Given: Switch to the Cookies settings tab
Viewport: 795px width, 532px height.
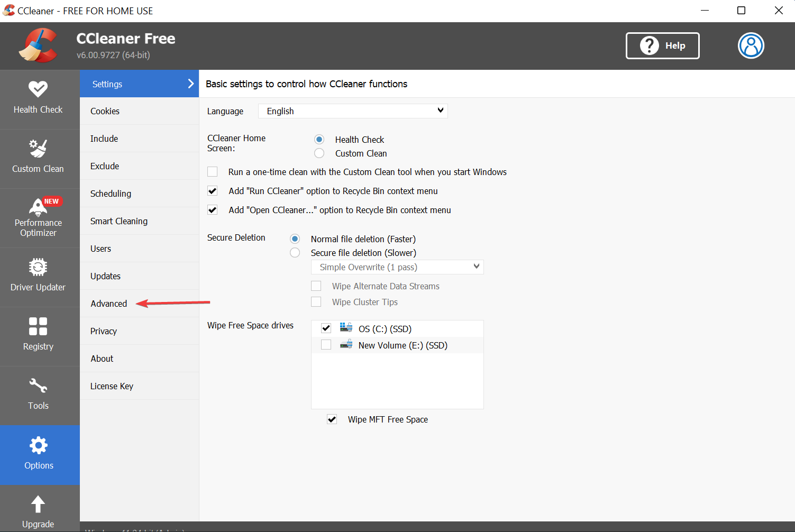Looking at the screenshot, I should click(105, 111).
